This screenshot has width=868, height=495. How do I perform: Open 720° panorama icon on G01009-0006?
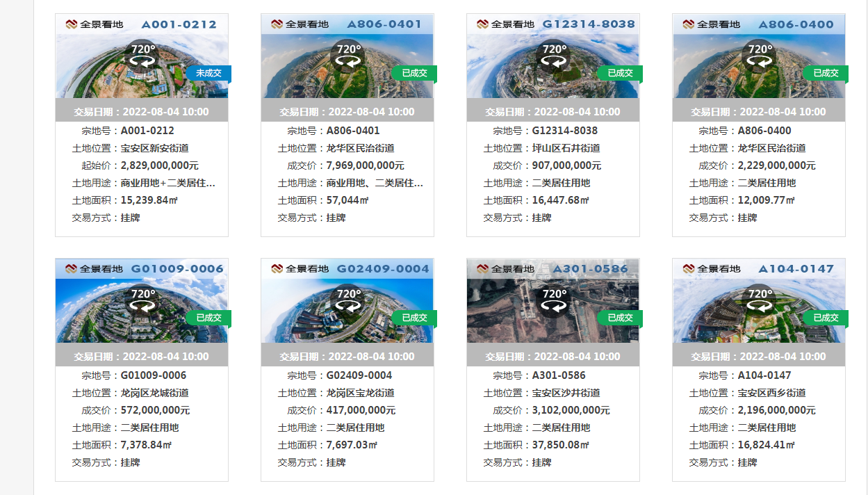point(142,300)
